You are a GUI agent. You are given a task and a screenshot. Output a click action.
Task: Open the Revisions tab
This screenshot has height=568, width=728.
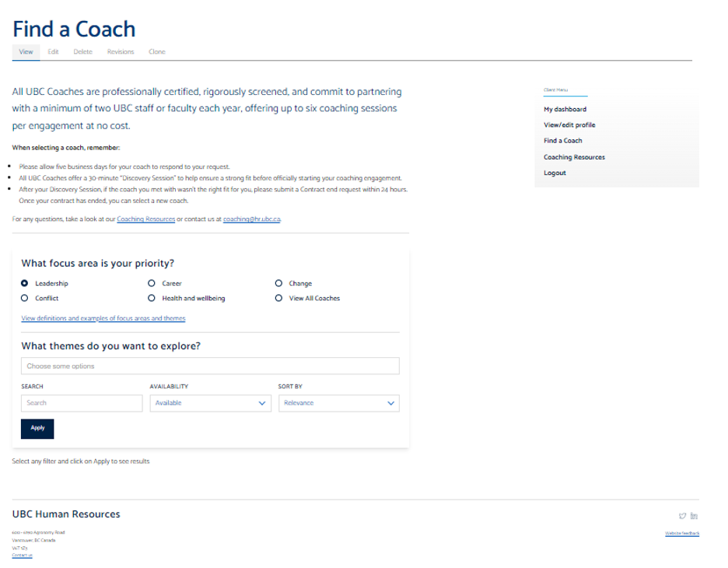tap(121, 52)
